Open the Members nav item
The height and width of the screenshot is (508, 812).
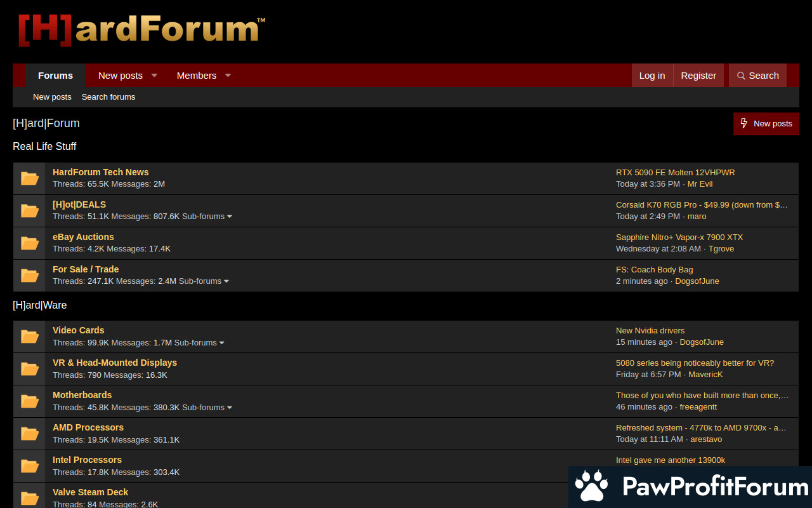click(x=197, y=76)
